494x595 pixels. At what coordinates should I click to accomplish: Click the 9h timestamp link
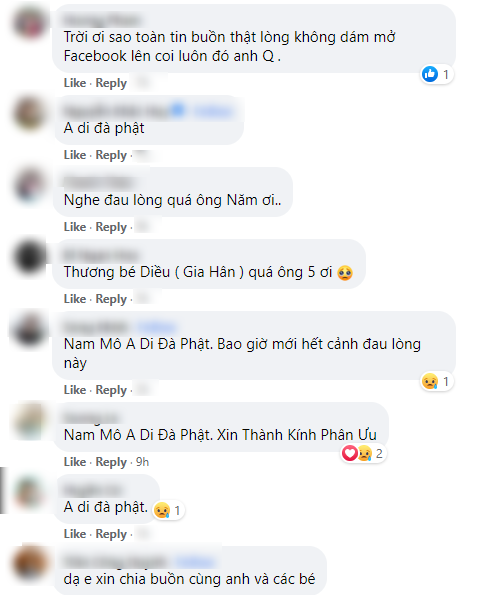142,462
